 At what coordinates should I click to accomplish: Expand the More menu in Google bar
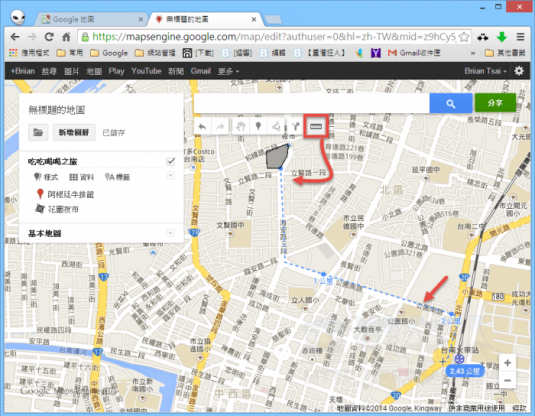228,71
